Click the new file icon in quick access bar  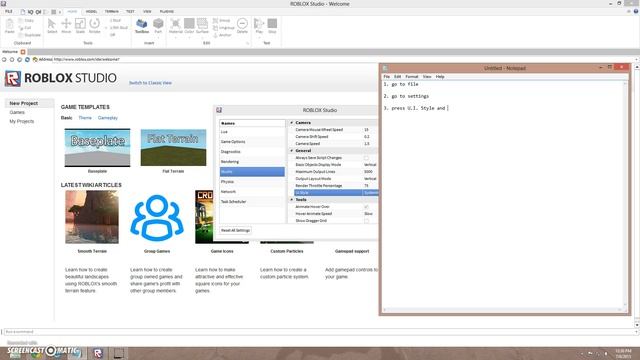point(23,12)
